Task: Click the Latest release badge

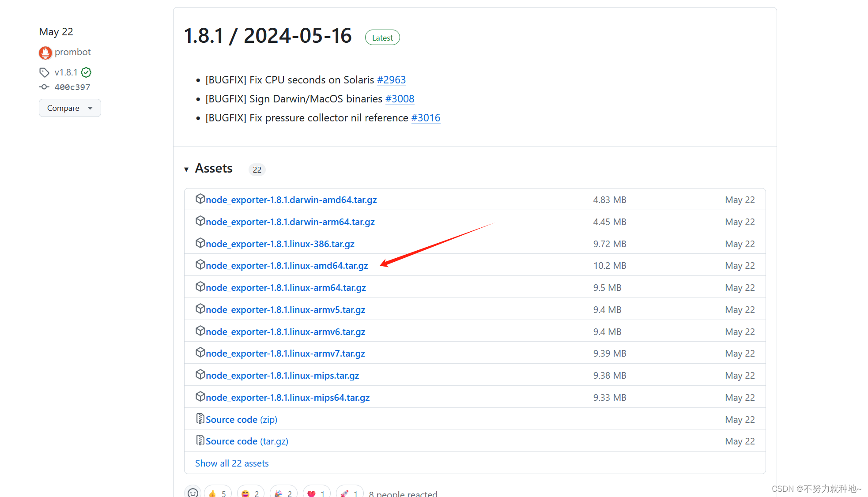Action: (382, 38)
